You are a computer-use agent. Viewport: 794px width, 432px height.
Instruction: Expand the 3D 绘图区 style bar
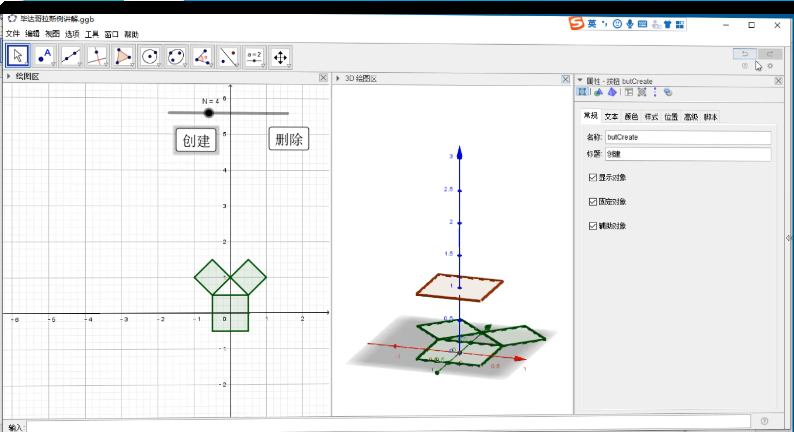tap(339, 78)
